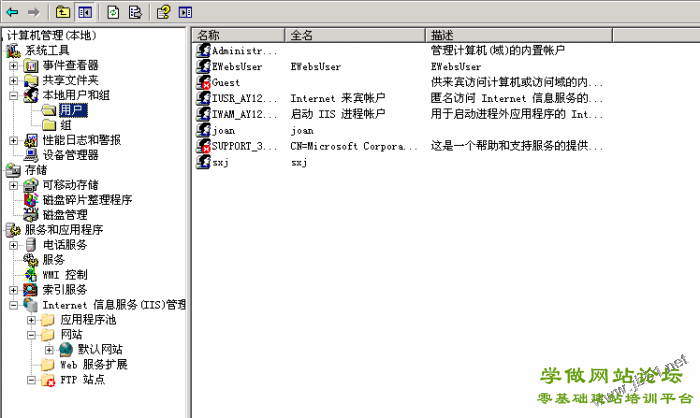Click the Internet 信息服务 (IIS) icon

31,305
